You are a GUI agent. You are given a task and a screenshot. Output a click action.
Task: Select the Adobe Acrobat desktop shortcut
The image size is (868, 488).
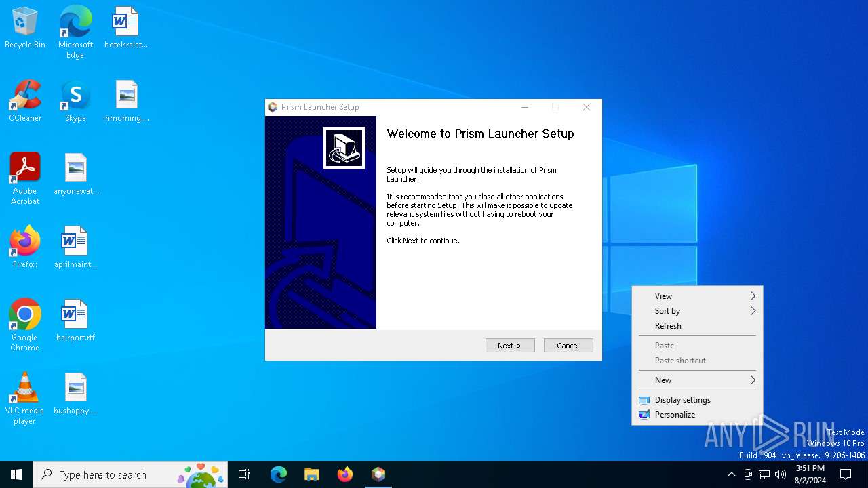pos(25,179)
